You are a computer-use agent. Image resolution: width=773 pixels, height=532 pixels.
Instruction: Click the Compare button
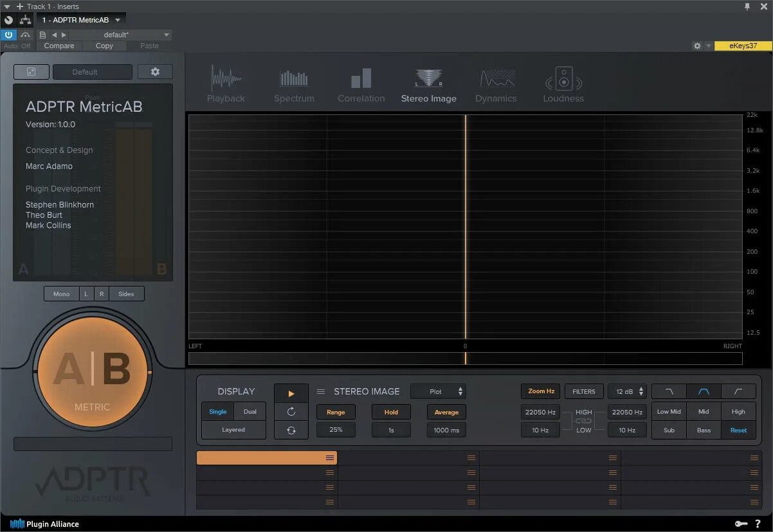tap(59, 46)
